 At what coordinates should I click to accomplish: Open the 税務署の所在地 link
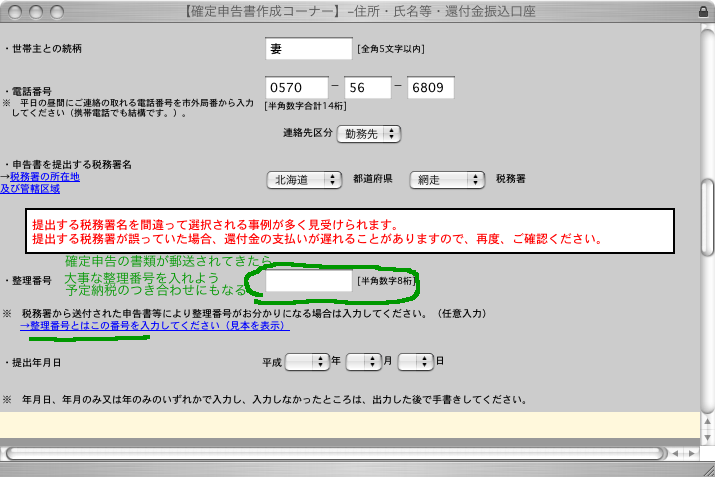(43, 176)
